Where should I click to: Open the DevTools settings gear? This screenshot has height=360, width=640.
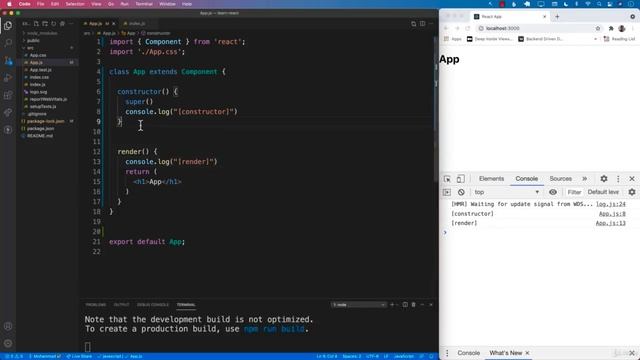tap(604, 179)
